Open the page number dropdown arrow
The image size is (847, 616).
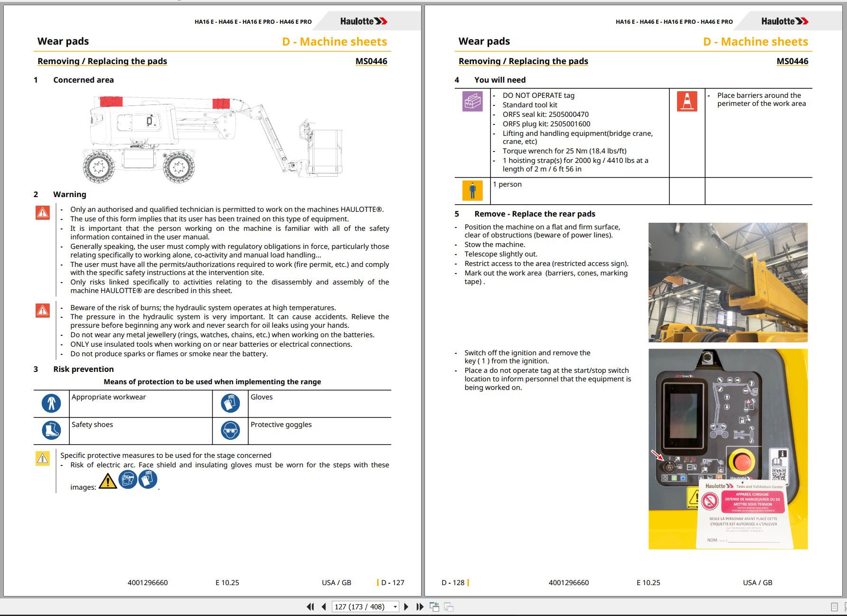pos(395,607)
